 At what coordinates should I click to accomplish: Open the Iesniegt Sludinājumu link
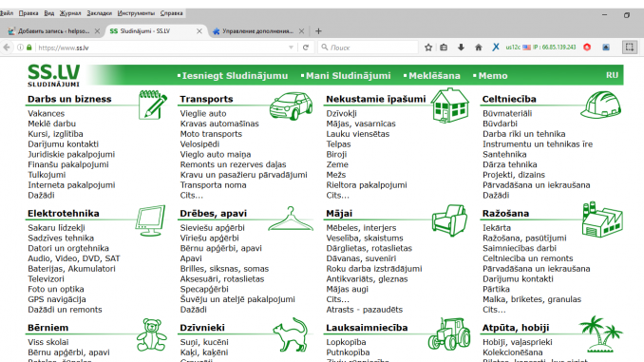click(x=235, y=76)
